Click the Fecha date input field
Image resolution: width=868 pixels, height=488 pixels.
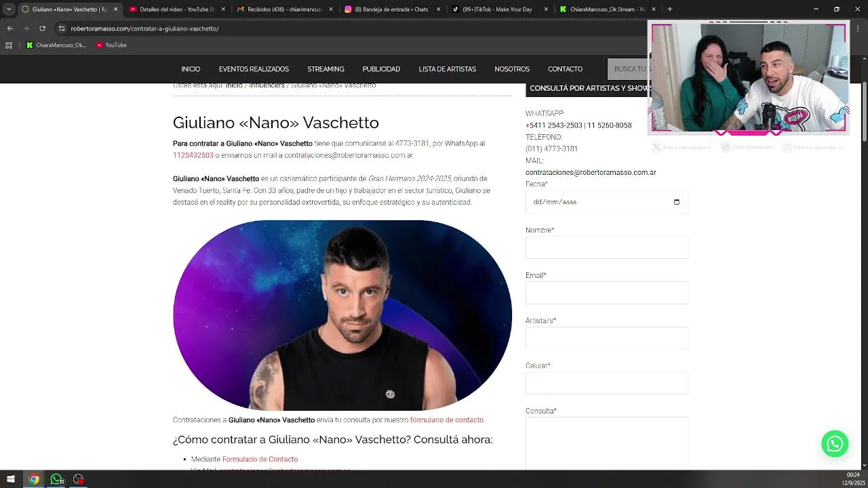tap(607, 202)
